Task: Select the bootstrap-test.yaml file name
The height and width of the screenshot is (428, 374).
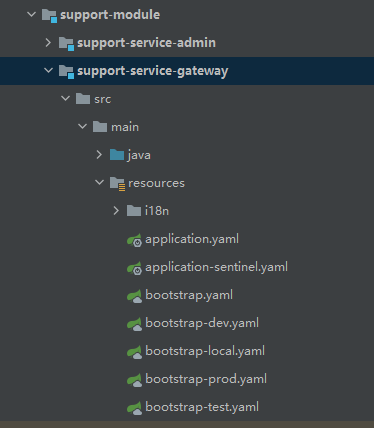Action: [202, 408]
